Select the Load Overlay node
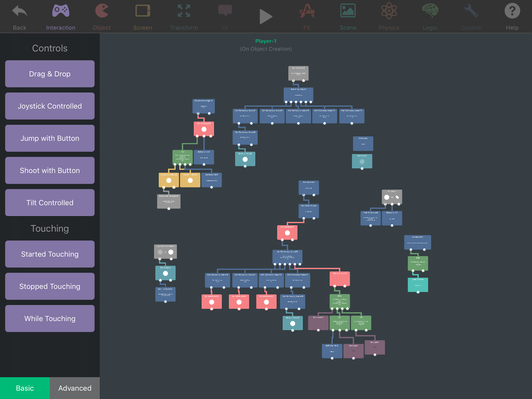This screenshot has height=399, width=532. coord(418,285)
